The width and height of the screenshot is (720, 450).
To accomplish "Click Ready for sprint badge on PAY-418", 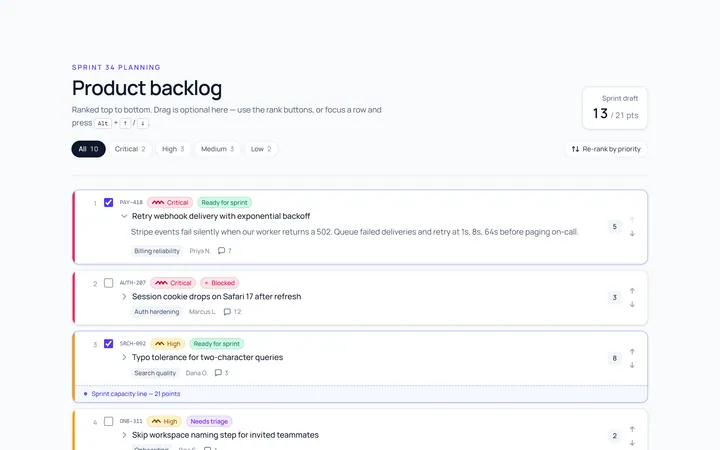I will [225, 202].
